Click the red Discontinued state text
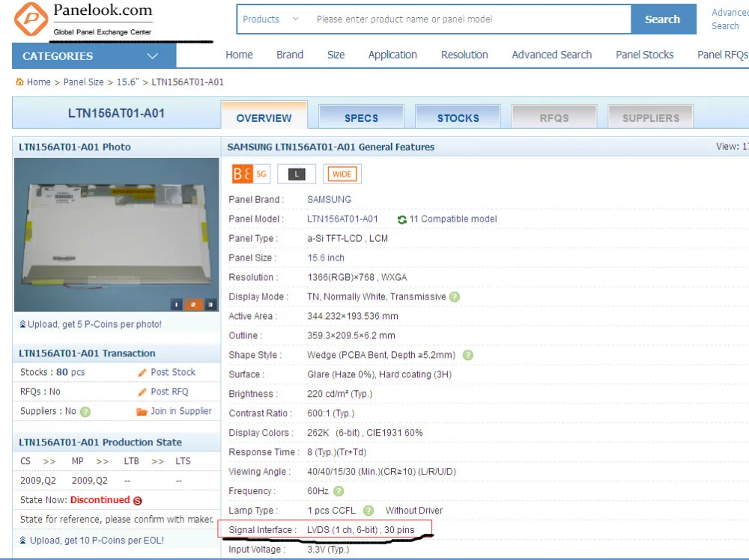Screen dimensions: 749x560 pyautogui.click(x=100, y=500)
